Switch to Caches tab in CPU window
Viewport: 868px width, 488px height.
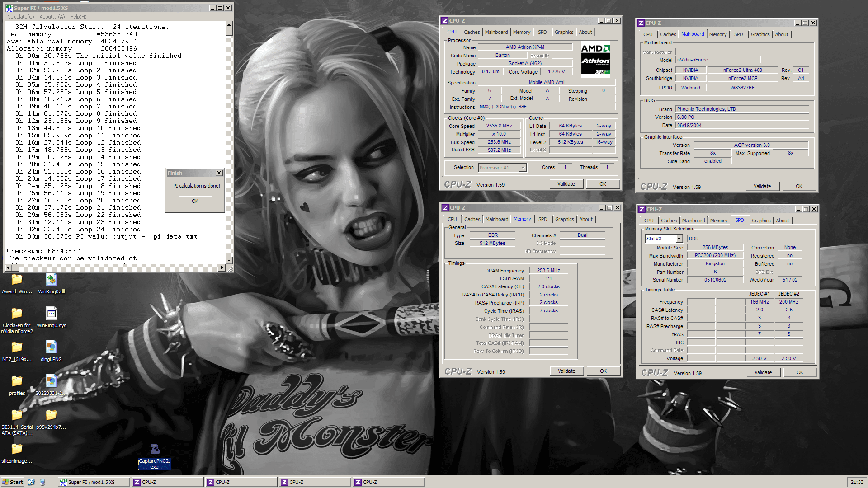click(472, 32)
